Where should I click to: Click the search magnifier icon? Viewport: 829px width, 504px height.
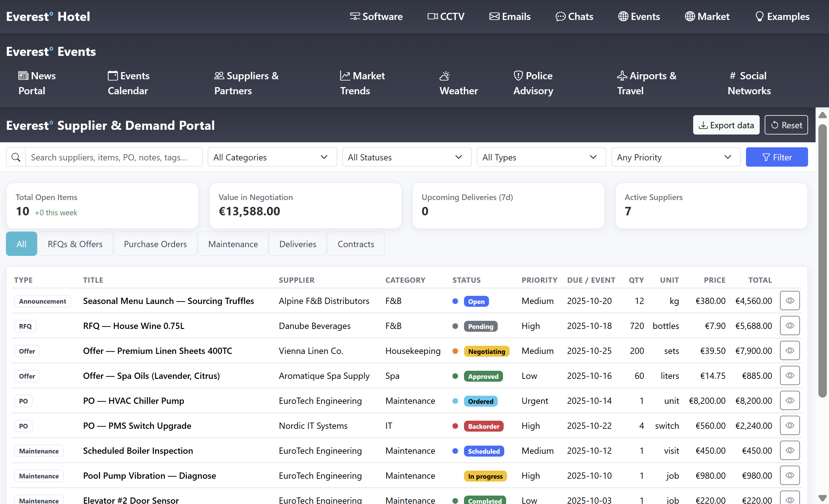[x=16, y=157]
